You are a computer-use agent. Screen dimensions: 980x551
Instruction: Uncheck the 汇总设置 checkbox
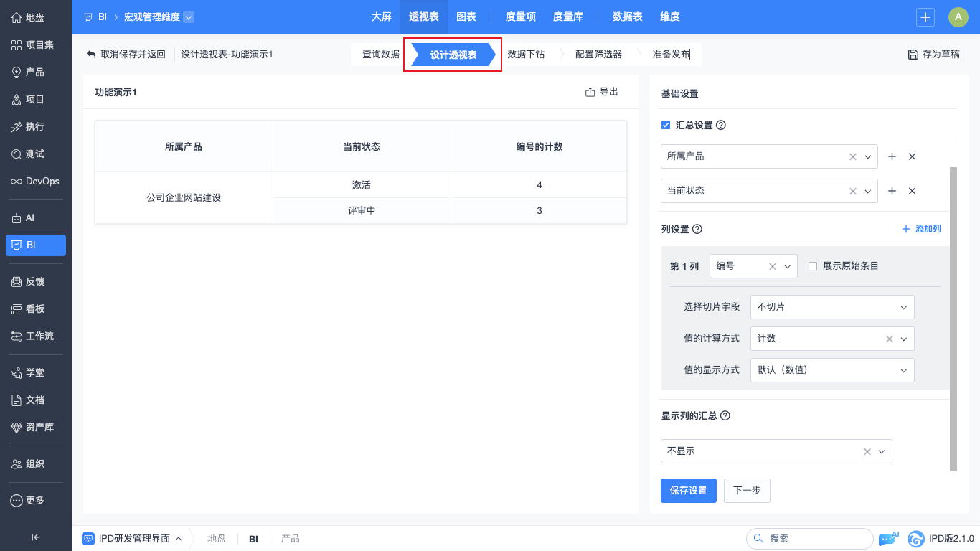(x=666, y=125)
